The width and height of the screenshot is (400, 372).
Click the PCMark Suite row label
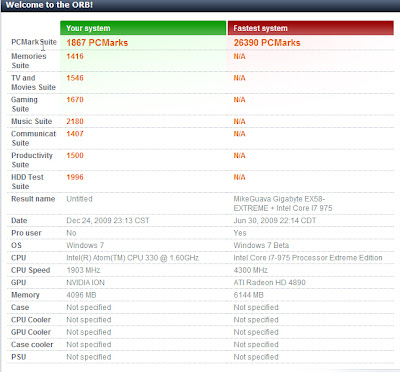(34, 42)
